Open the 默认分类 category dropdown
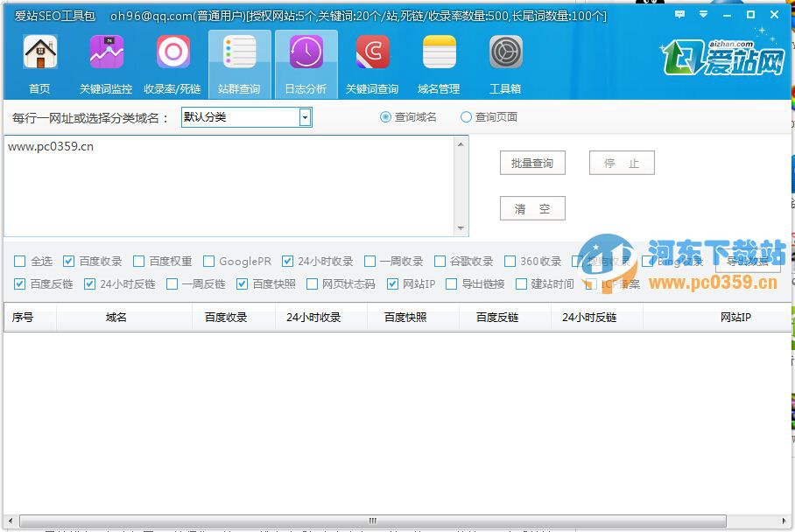The height and width of the screenshot is (532, 795). (x=305, y=116)
